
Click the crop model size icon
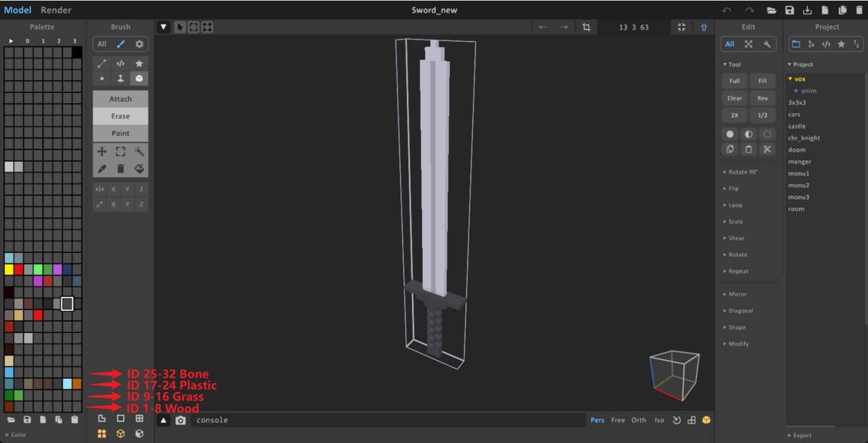pos(586,27)
